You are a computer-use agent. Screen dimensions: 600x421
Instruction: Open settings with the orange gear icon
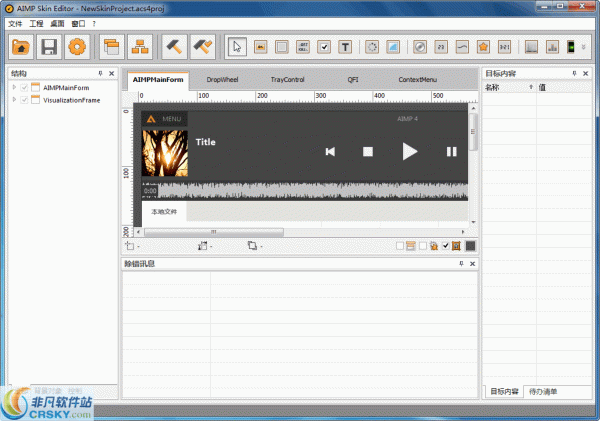point(77,46)
